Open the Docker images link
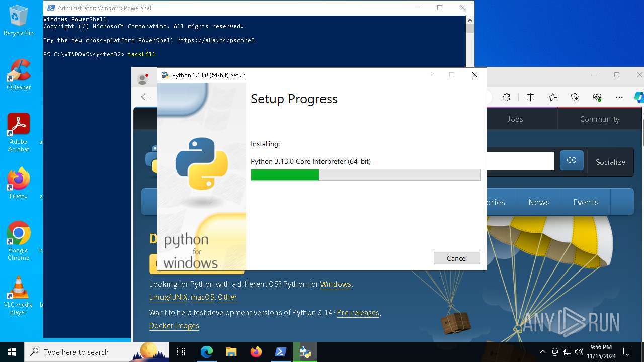The width and height of the screenshot is (644, 362). pyautogui.click(x=174, y=326)
